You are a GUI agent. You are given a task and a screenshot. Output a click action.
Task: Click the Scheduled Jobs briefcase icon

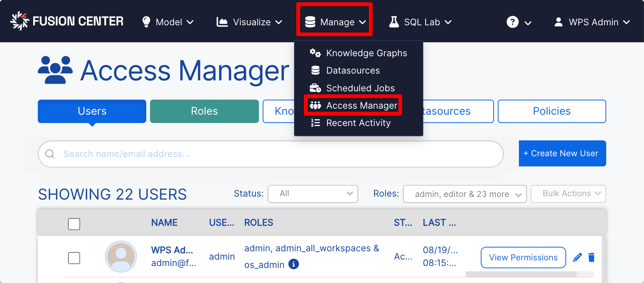315,88
